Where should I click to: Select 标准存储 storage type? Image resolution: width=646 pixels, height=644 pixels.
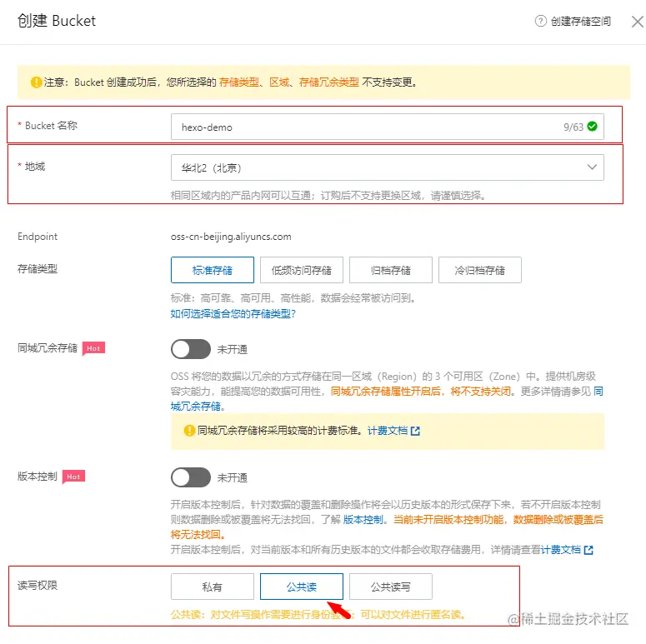coord(213,270)
